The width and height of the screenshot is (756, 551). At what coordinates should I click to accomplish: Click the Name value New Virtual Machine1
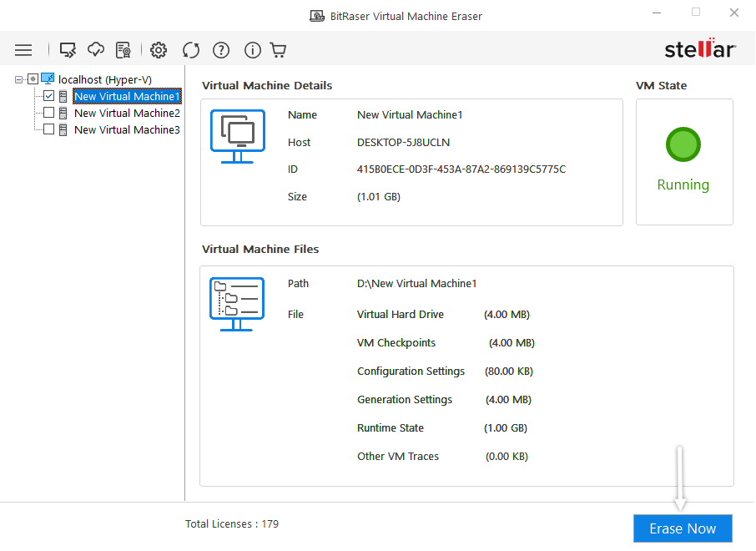pos(410,115)
